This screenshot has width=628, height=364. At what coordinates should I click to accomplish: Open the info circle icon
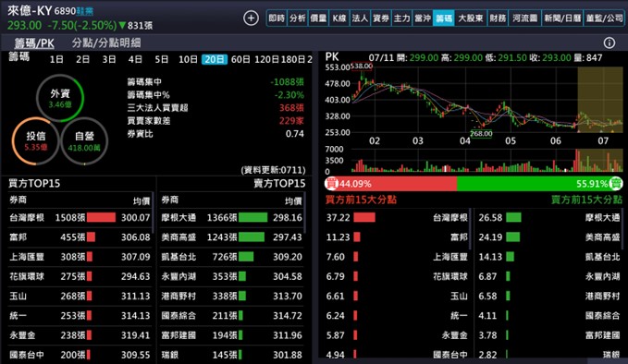[x=610, y=42]
